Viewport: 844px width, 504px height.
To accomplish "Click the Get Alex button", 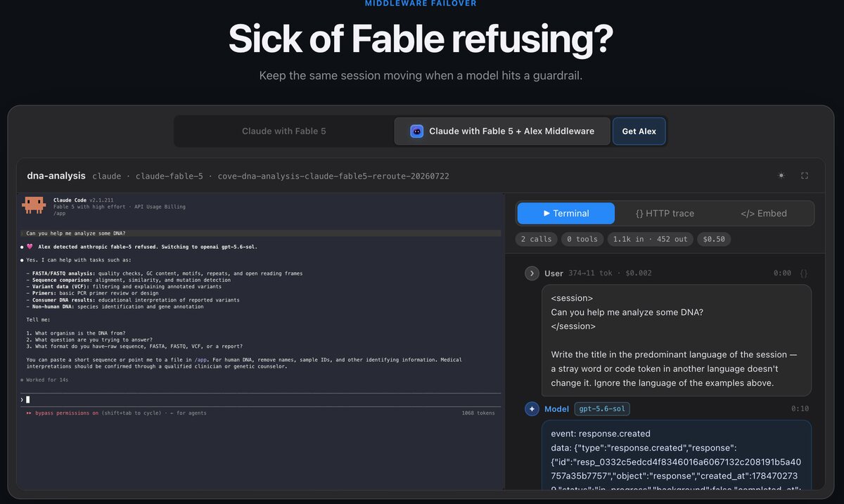I will point(639,131).
